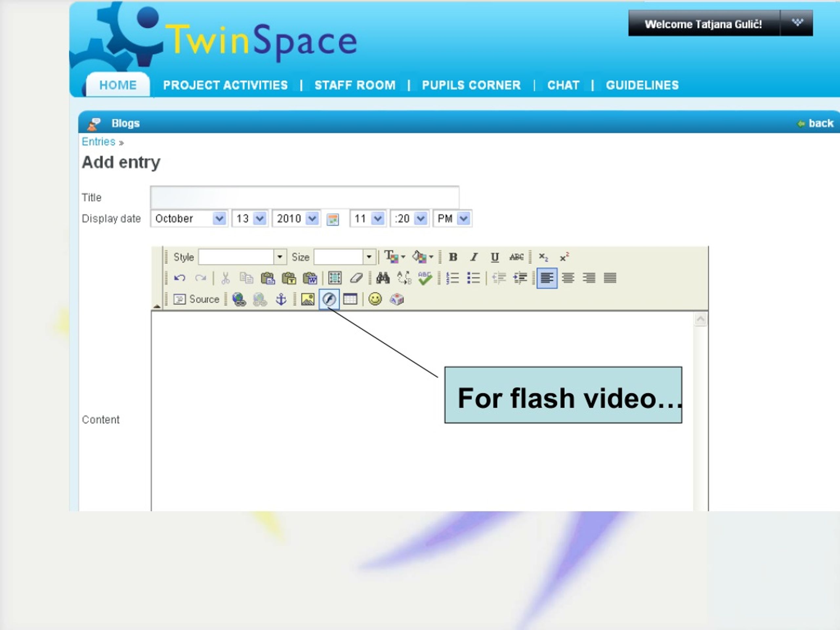
Task: Open Find with the binoculars icon
Action: pyautogui.click(x=383, y=278)
